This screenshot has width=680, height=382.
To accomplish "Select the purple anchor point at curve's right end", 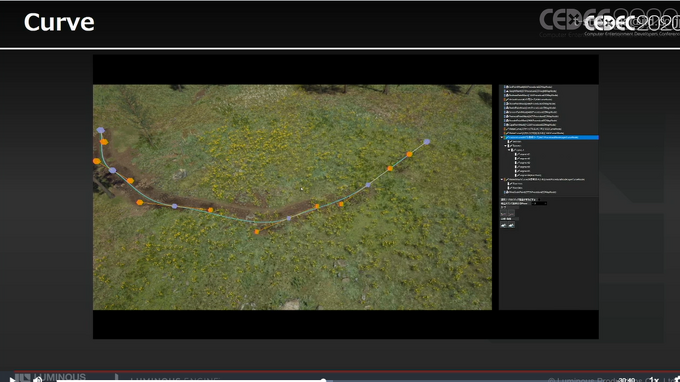I will point(427,142).
